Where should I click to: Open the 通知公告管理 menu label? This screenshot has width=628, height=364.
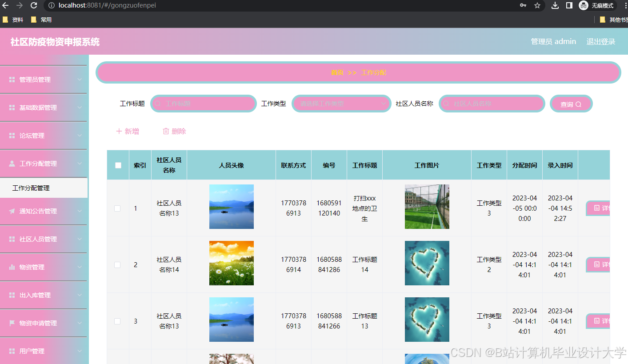click(38, 211)
